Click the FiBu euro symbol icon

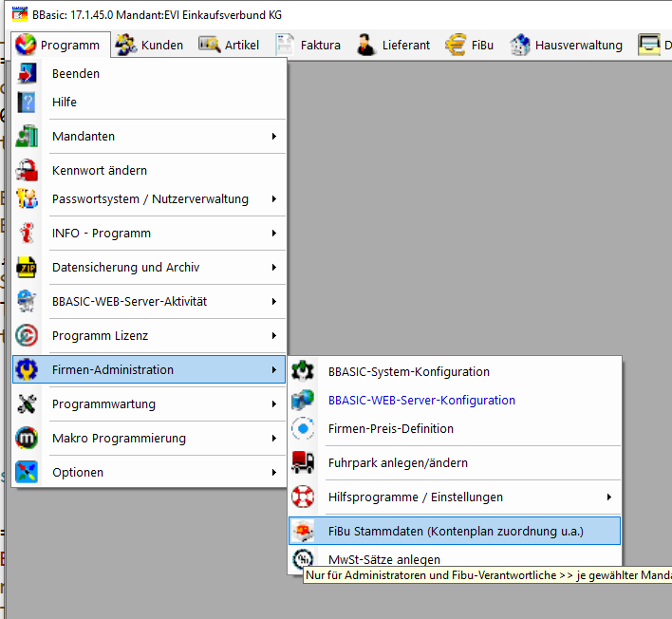coord(456,45)
